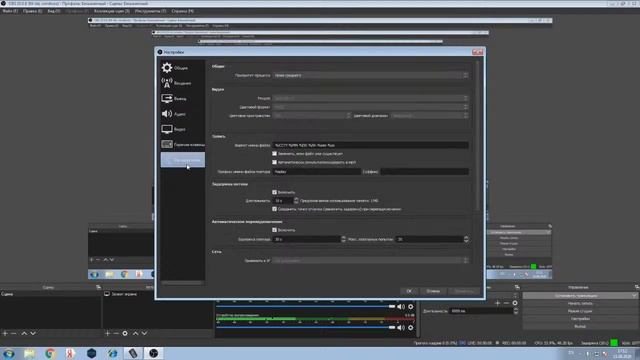Open the Привязать к IP dropdown
640x360 pixels.
pyautogui.click(x=370, y=260)
